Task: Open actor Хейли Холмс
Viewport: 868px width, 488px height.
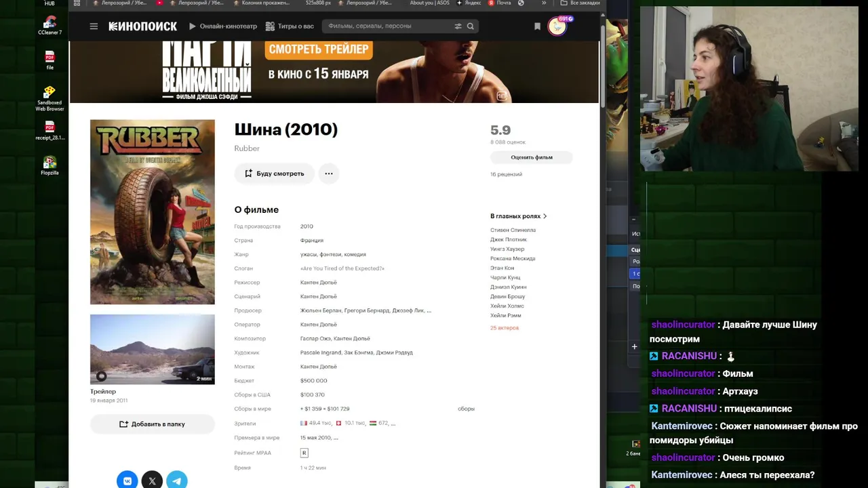Action: tap(507, 306)
